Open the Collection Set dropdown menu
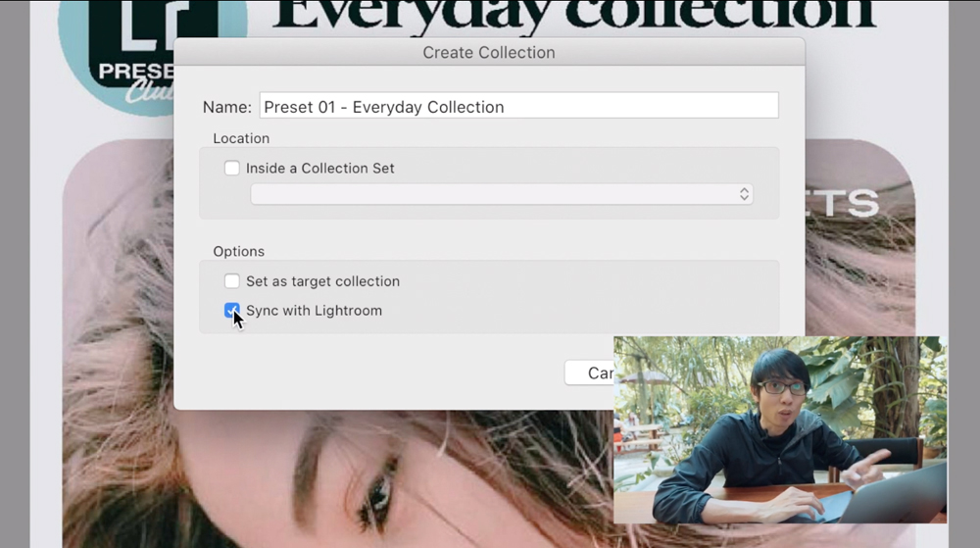This screenshot has width=980, height=548. click(502, 194)
